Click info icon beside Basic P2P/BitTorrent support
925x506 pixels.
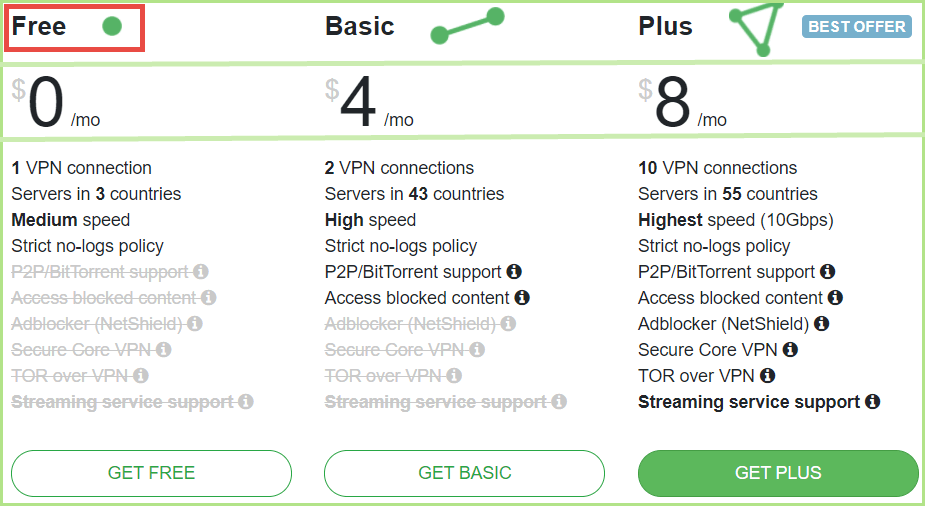coord(514,272)
